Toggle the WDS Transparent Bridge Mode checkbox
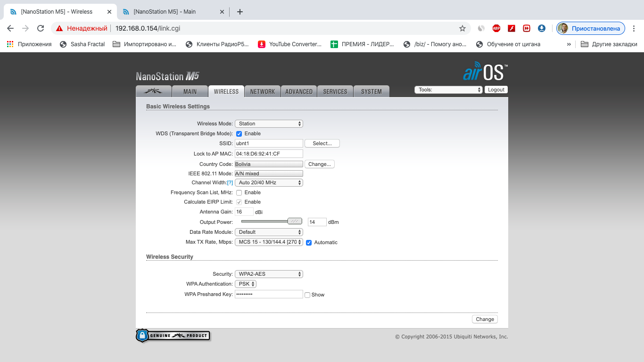644x362 pixels. 239,134
